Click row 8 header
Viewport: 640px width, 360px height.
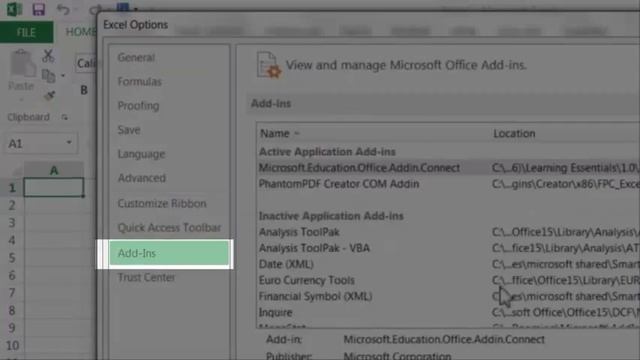pos(12,311)
